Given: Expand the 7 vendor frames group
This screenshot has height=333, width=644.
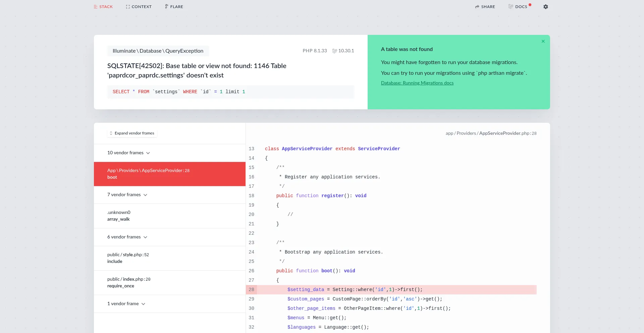Looking at the screenshot, I should (127, 195).
